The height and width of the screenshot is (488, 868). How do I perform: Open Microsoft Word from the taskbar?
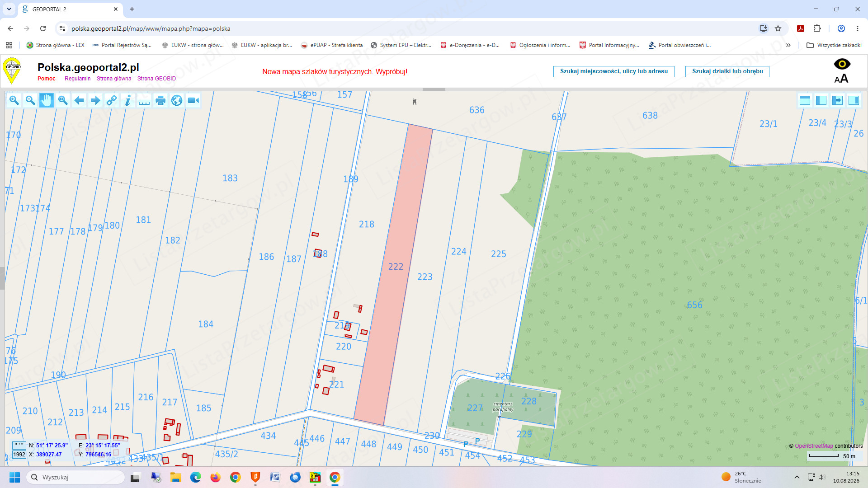(x=275, y=477)
